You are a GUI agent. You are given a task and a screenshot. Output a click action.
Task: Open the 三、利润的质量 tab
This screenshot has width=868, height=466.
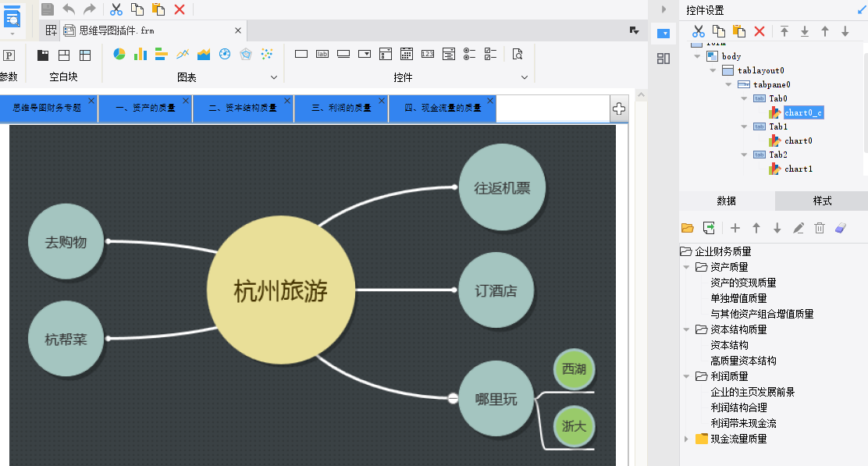[340, 108]
